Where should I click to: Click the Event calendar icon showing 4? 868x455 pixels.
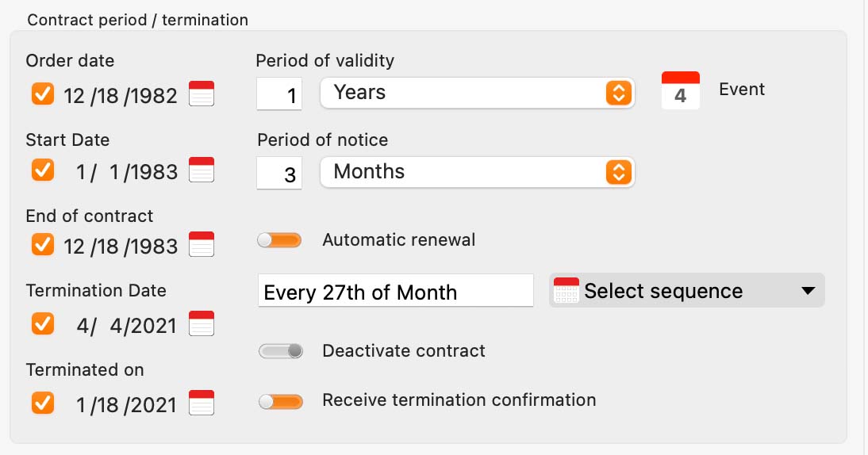coord(680,90)
